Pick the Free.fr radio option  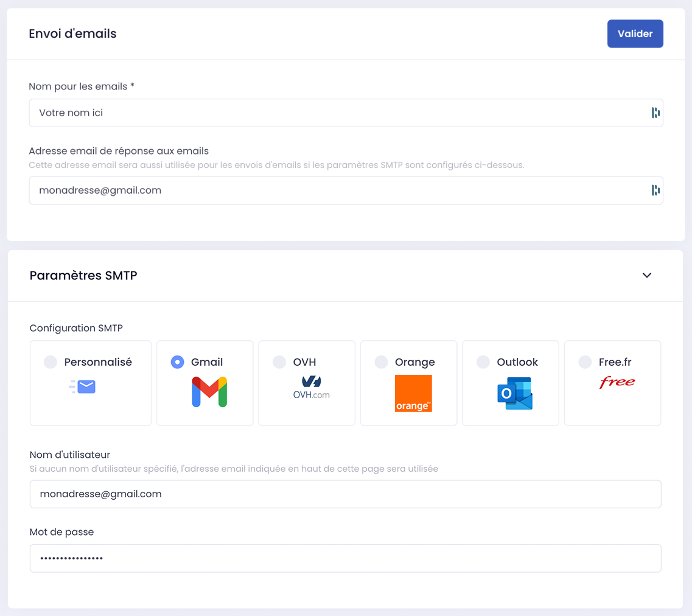(585, 362)
